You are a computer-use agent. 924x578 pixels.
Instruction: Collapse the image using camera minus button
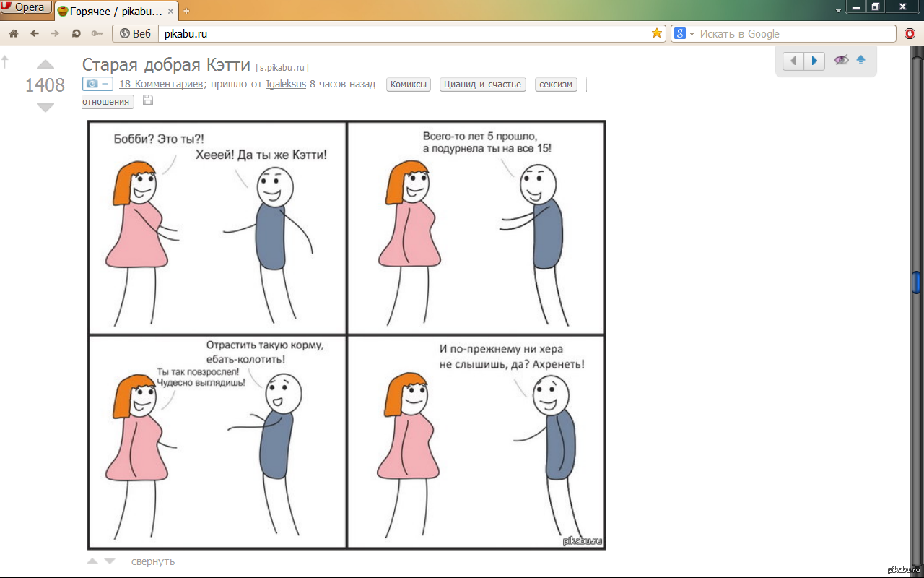click(97, 84)
